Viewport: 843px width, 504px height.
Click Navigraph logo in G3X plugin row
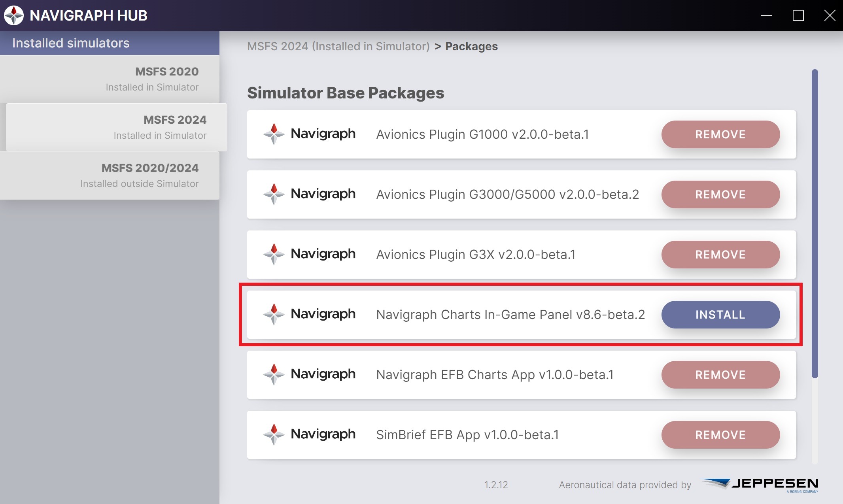coord(309,254)
